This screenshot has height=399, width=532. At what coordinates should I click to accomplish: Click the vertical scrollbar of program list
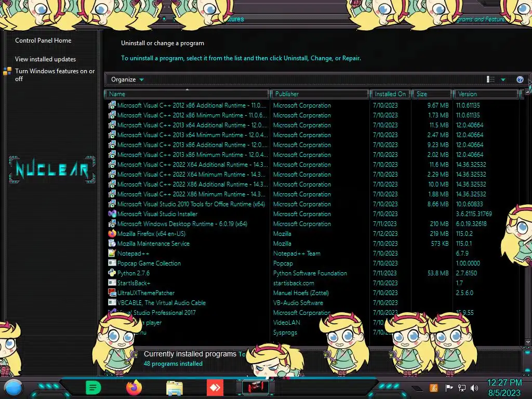[x=528, y=217]
